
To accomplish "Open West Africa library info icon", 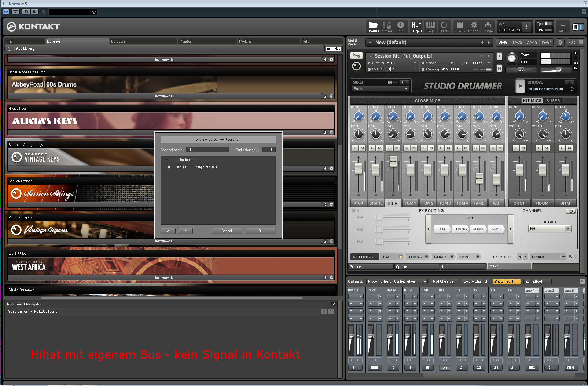I will (x=325, y=277).
